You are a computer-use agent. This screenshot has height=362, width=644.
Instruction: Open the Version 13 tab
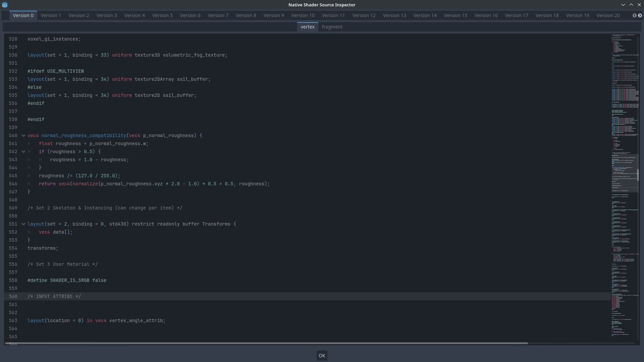395,16
